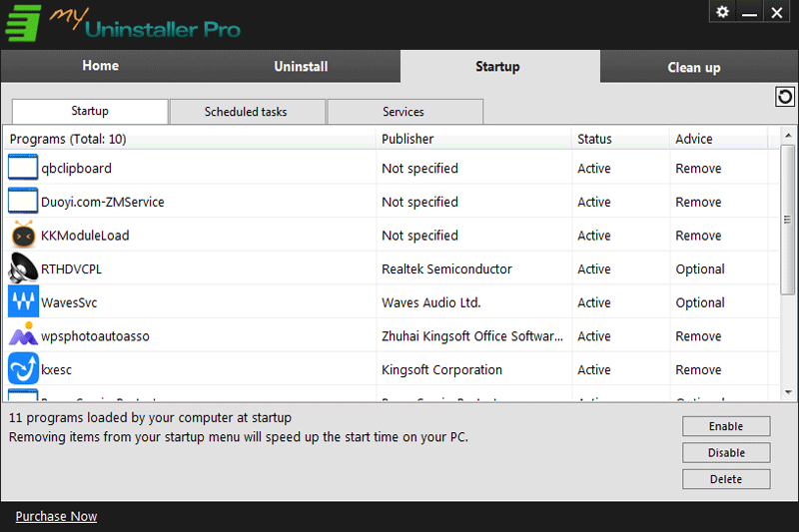The image size is (799, 532).
Task: Click Waves Audio Ltd. publisher cell
Action: pos(431,302)
